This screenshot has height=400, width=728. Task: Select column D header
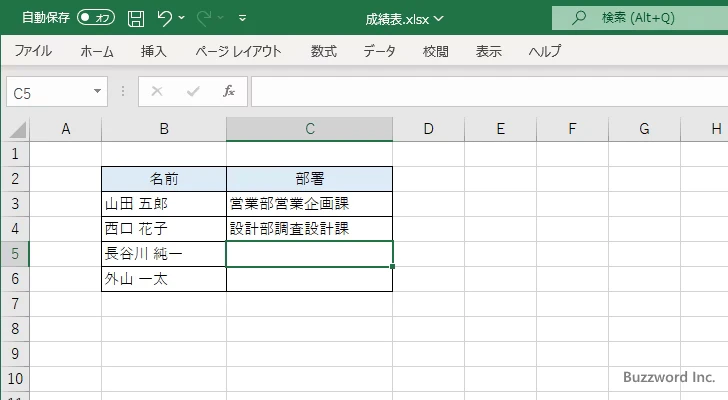pos(429,129)
